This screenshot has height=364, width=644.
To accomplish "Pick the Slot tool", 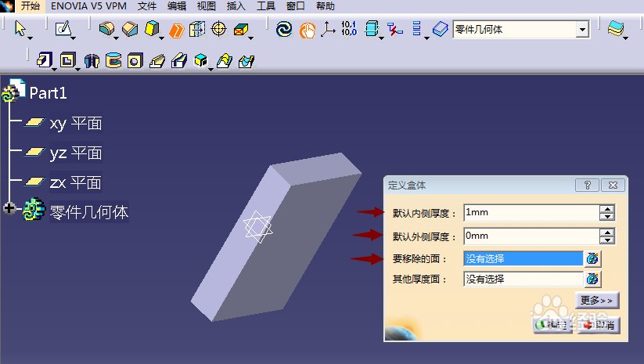I will 179,61.
